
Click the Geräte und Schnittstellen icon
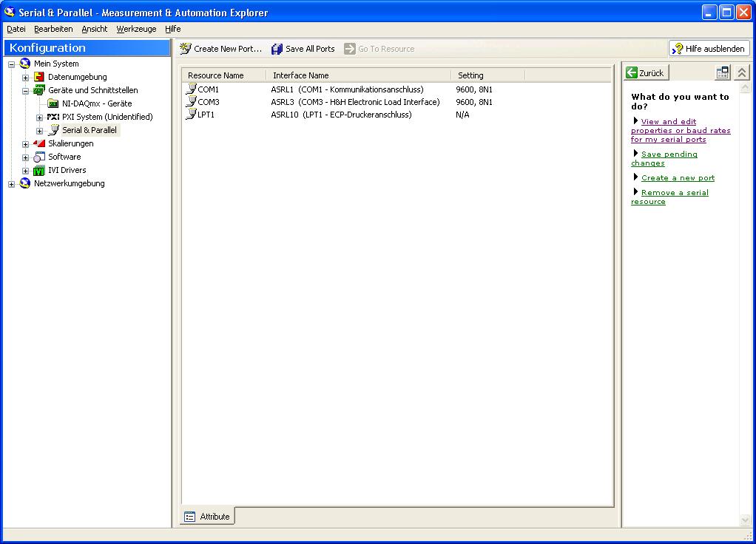39,90
